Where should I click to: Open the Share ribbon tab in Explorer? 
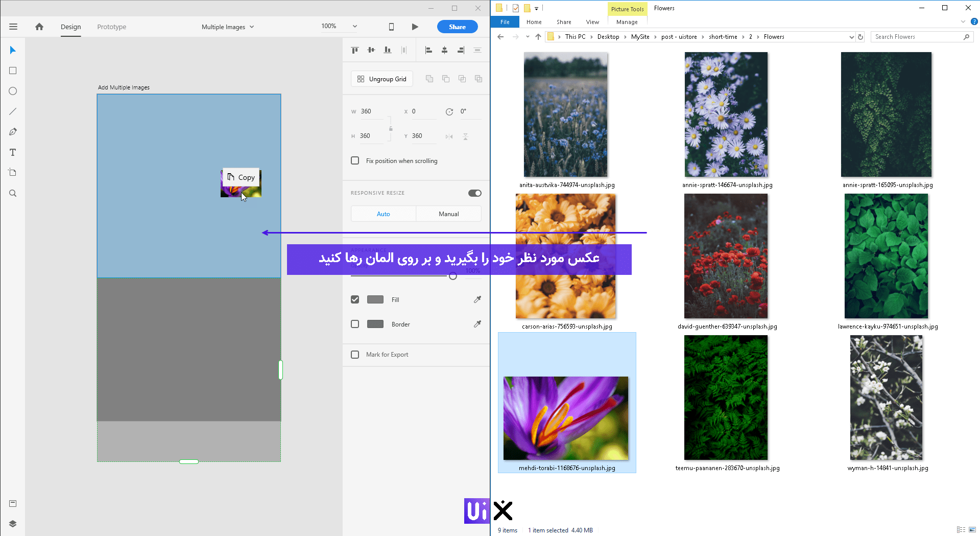(564, 22)
